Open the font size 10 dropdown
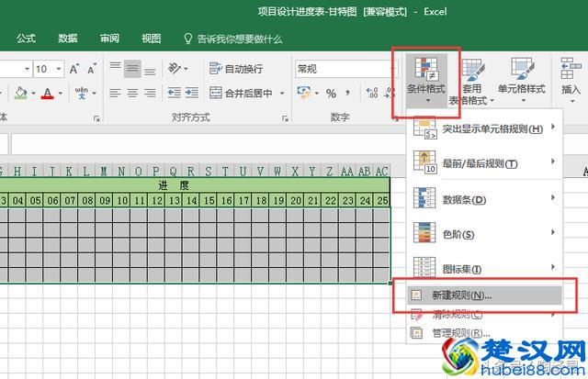 pyautogui.click(x=59, y=69)
